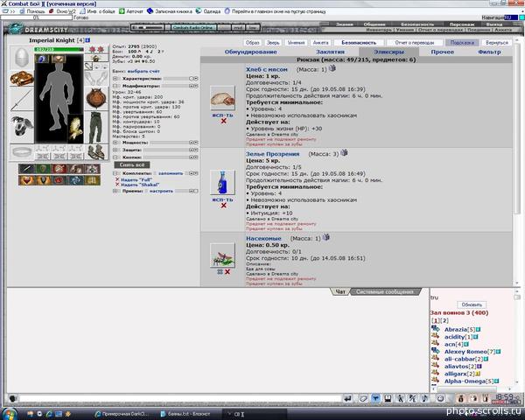Delete the Насекомые item
525x420 pixels.
click(x=227, y=271)
